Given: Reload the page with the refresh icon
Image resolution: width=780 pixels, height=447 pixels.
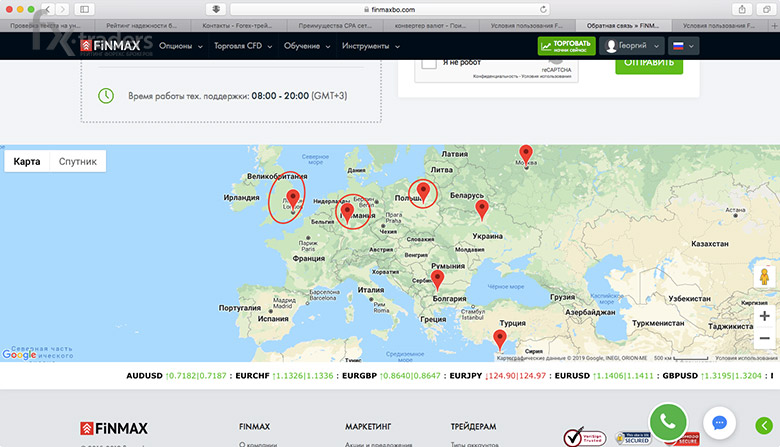Looking at the screenshot, I should (x=543, y=9).
